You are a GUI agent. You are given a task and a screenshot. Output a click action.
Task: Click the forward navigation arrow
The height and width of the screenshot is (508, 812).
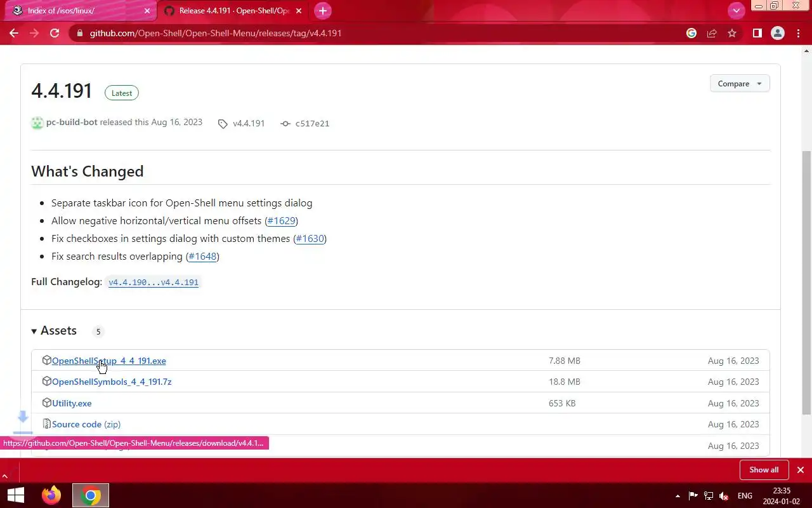(x=34, y=33)
